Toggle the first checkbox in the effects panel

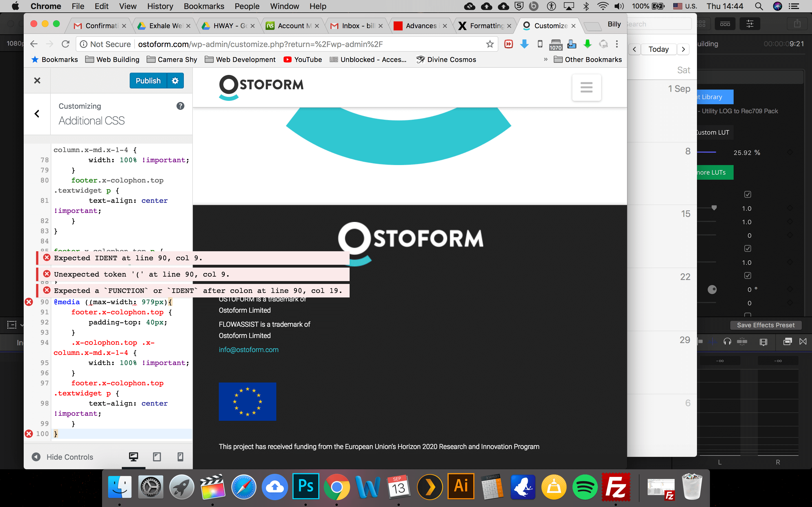click(748, 194)
